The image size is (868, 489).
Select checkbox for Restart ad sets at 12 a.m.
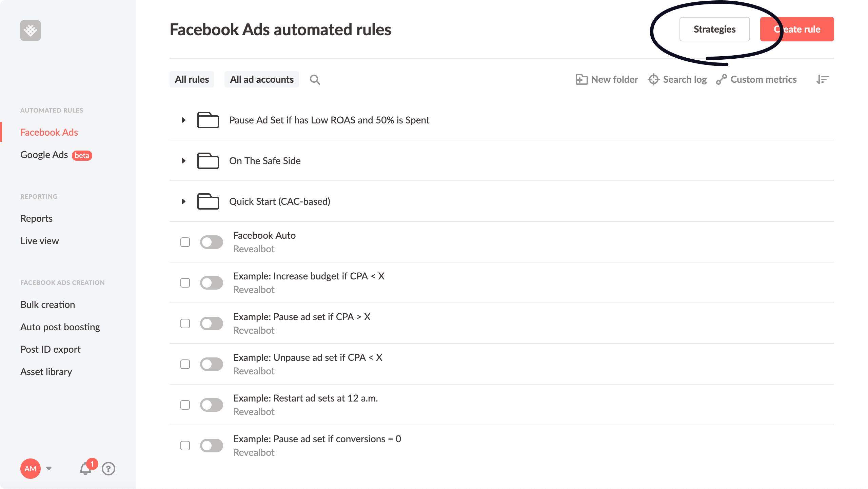185,405
